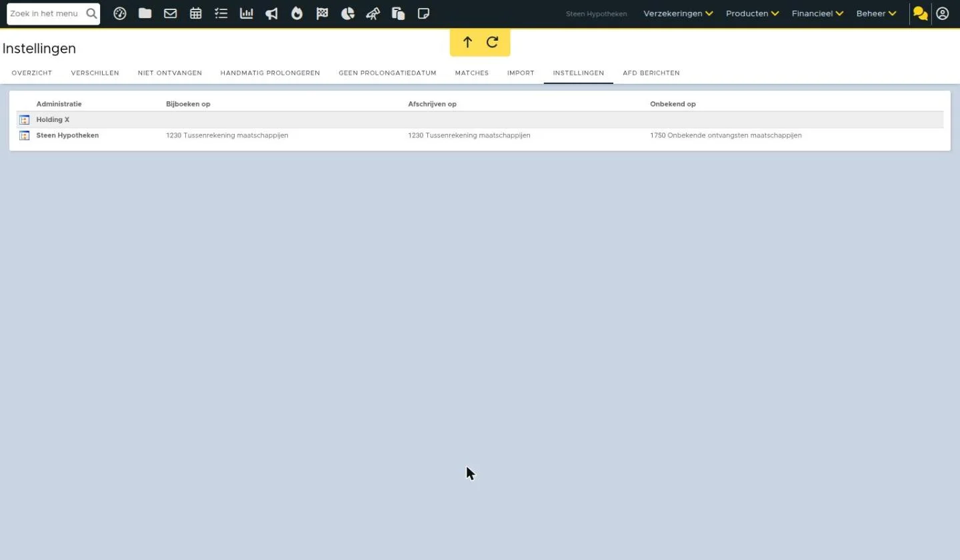Open the user profile icon
This screenshot has height=560, width=960.
943,13
